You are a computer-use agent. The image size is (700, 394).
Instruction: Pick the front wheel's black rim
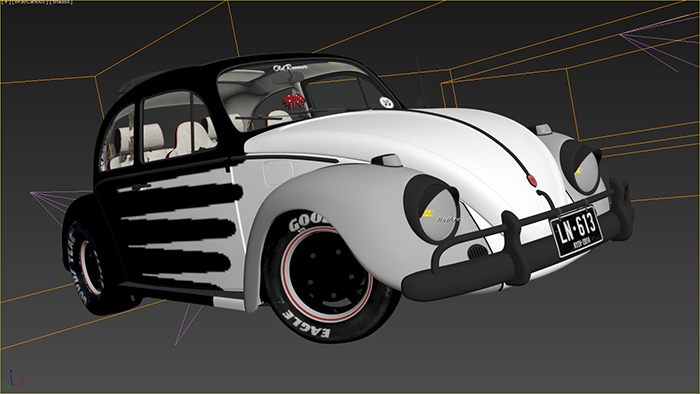(327, 273)
